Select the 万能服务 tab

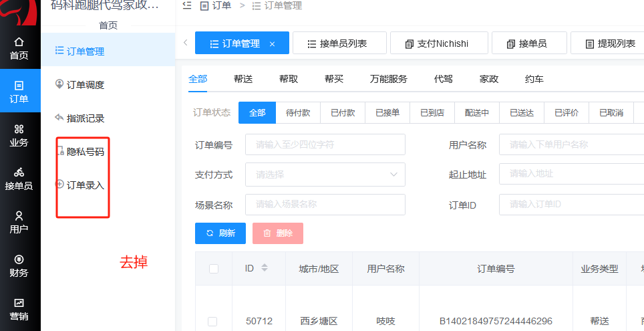tap(389, 79)
